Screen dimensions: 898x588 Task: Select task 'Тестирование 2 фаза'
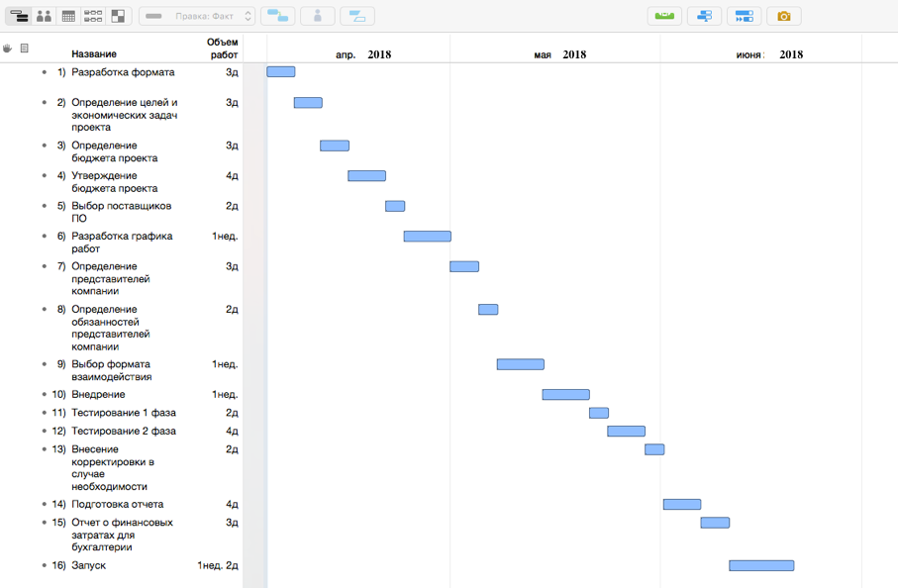[x=124, y=432]
